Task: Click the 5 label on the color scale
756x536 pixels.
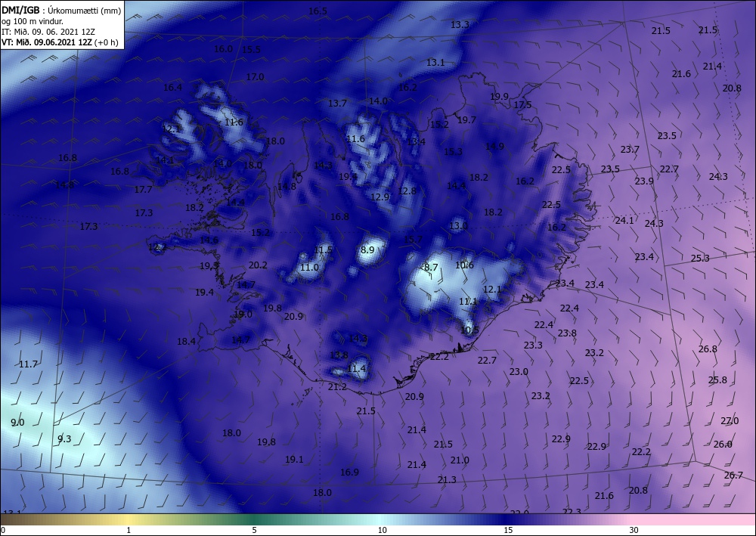Action: 254,530
